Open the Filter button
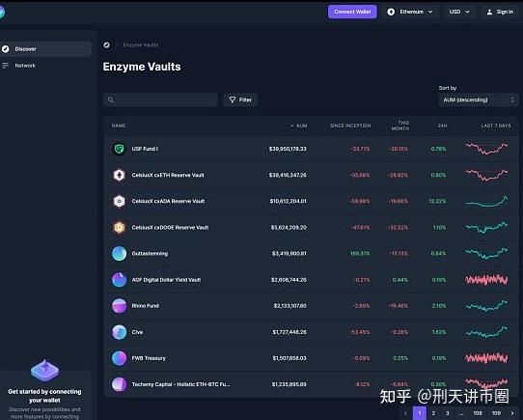 [x=240, y=99]
